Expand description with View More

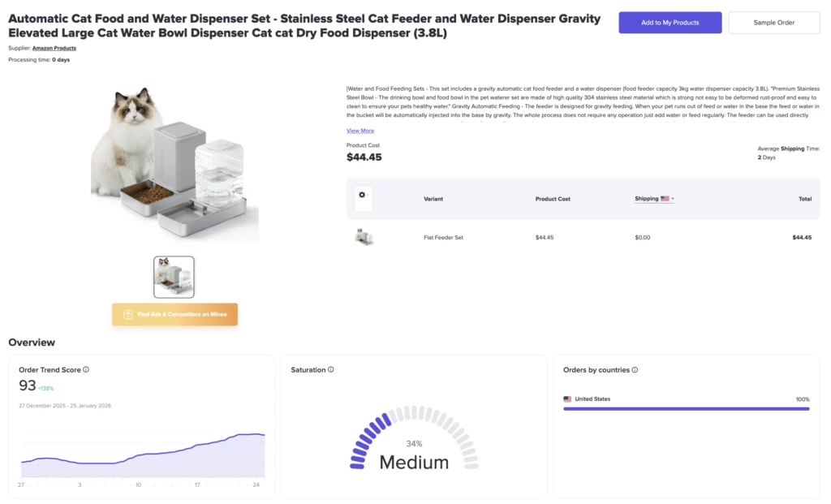coord(360,131)
